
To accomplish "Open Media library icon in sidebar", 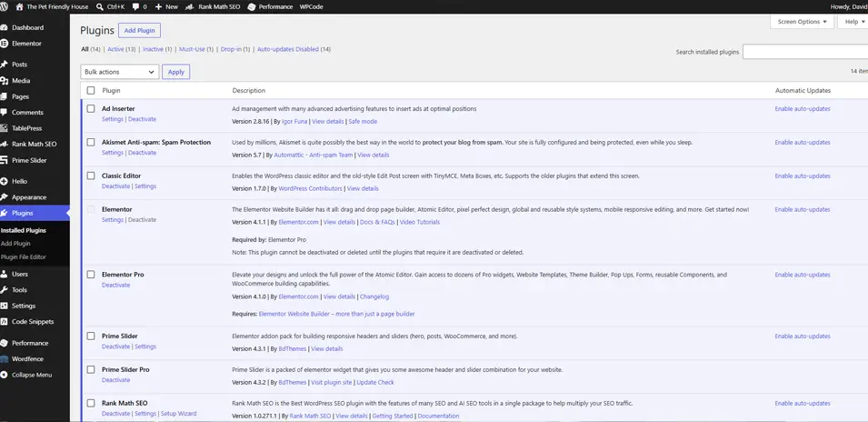I will [x=4, y=81].
